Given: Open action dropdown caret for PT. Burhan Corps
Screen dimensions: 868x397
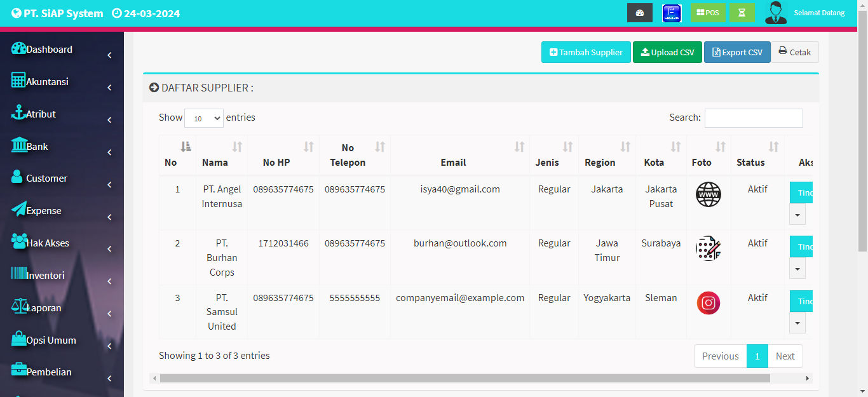Looking at the screenshot, I should point(797,269).
